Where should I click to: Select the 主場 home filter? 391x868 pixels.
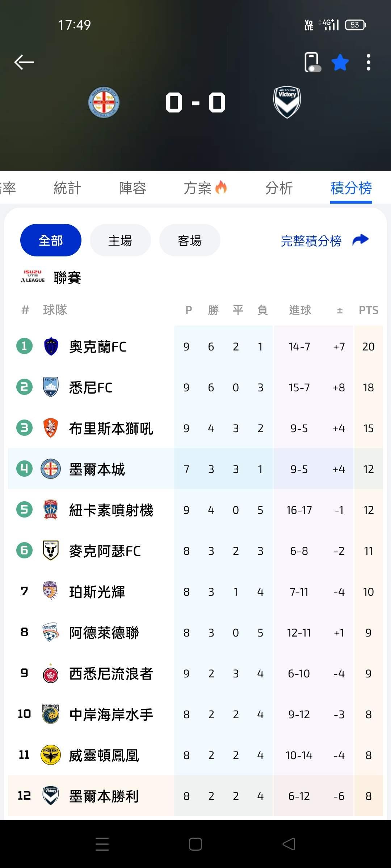coord(120,240)
